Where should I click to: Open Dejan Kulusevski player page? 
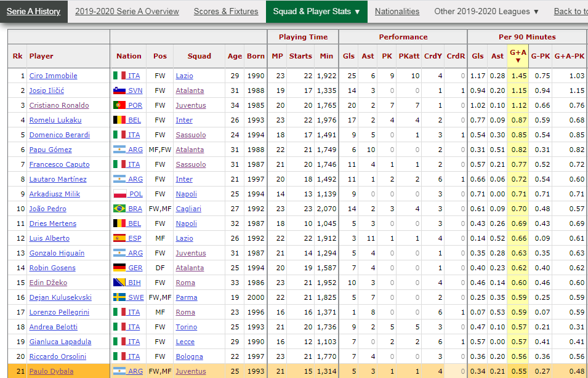pos(60,297)
